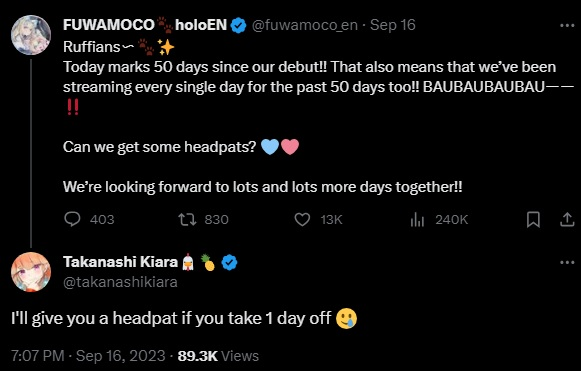Viewport: 581px width, 371px height.
Task: Bookmark the FUWAMOCO tweet
Action: click(533, 219)
